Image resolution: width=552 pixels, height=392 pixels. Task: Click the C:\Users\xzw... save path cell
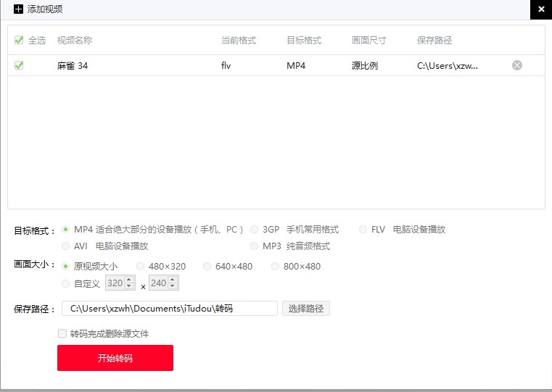pos(448,66)
